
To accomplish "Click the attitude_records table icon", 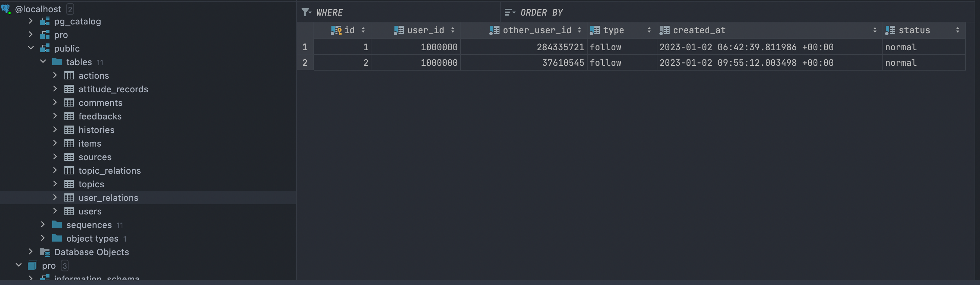I will pyautogui.click(x=69, y=89).
